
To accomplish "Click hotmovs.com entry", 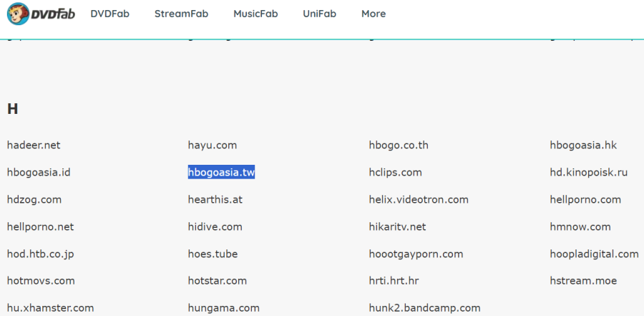I will point(41,281).
